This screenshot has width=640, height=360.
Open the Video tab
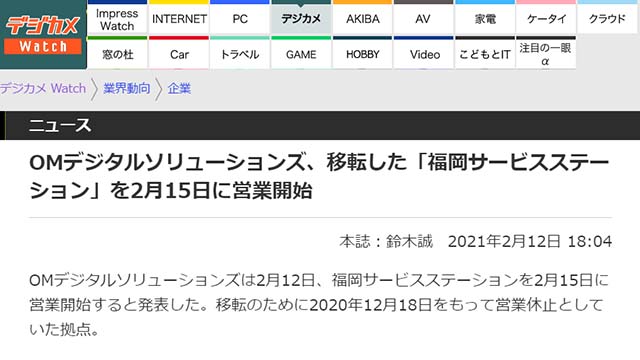tap(423, 53)
